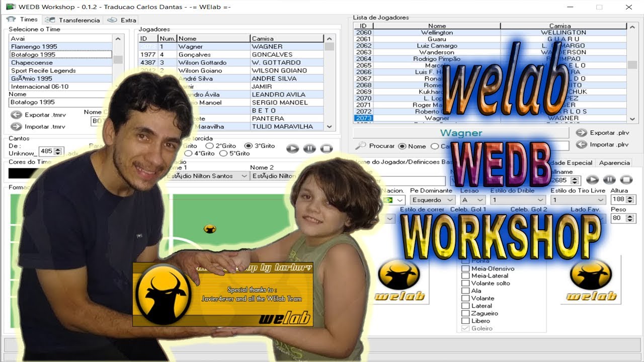Play the player callname audio
Image resolution: width=644 pixels, height=362 pixels.
tap(592, 179)
